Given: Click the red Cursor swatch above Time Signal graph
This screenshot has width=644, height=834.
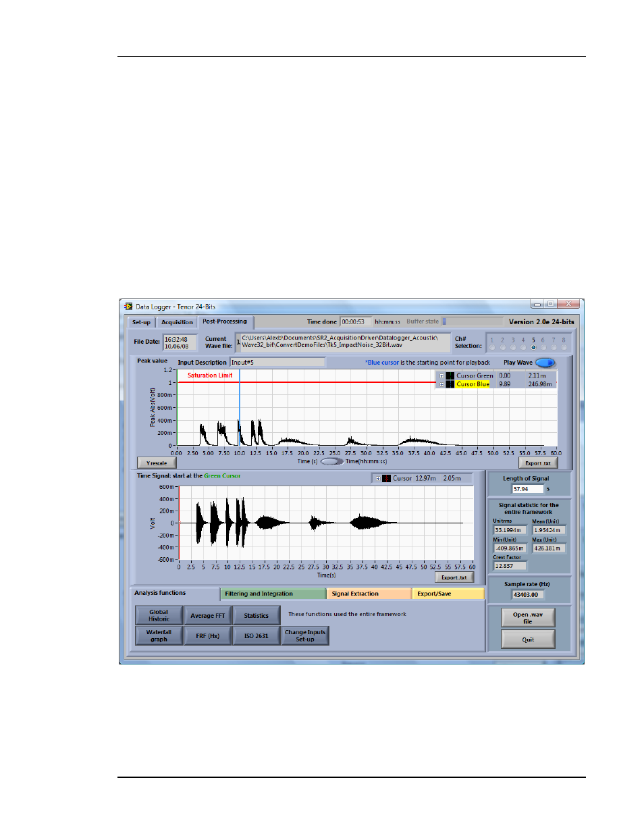Looking at the screenshot, I should pyautogui.click(x=386, y=478).
